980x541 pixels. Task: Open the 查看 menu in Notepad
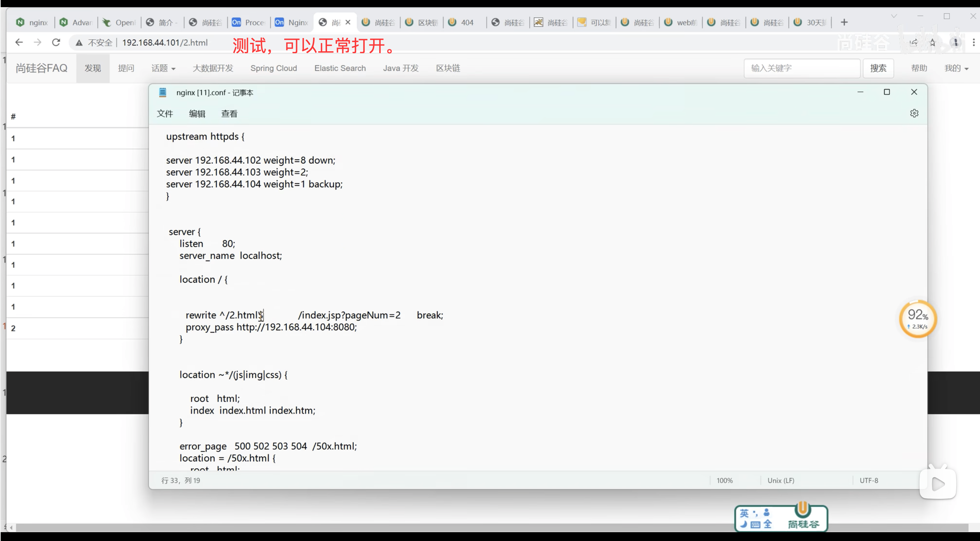229,114
